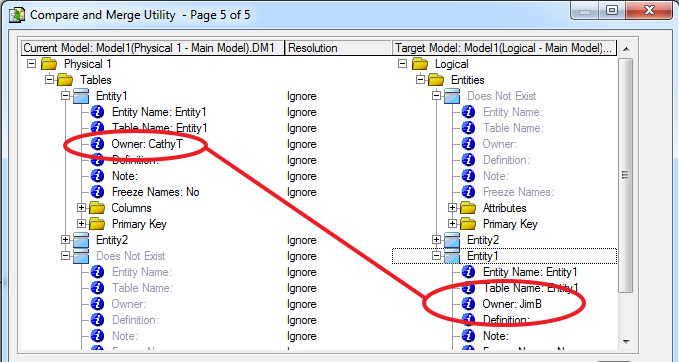This screenshot has width=679, height=362.
Task: Click the Columns folder icon
Action: 97,208
